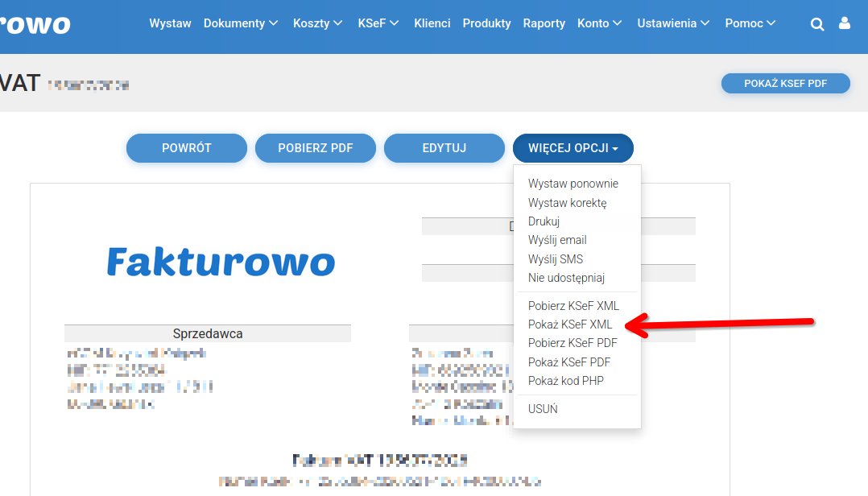Image resolution: width=868 pixels, height=496 pixels.
Task: Click the POWRÓT button
Action: 187,148
